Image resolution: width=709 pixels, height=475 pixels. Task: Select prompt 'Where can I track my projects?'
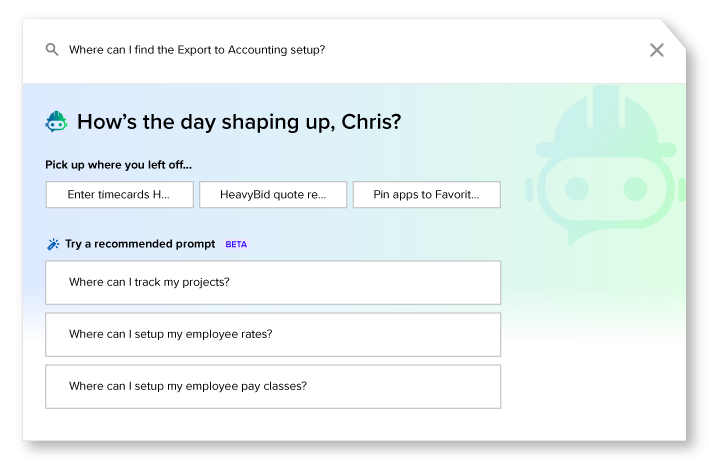[x=273, y=282]
